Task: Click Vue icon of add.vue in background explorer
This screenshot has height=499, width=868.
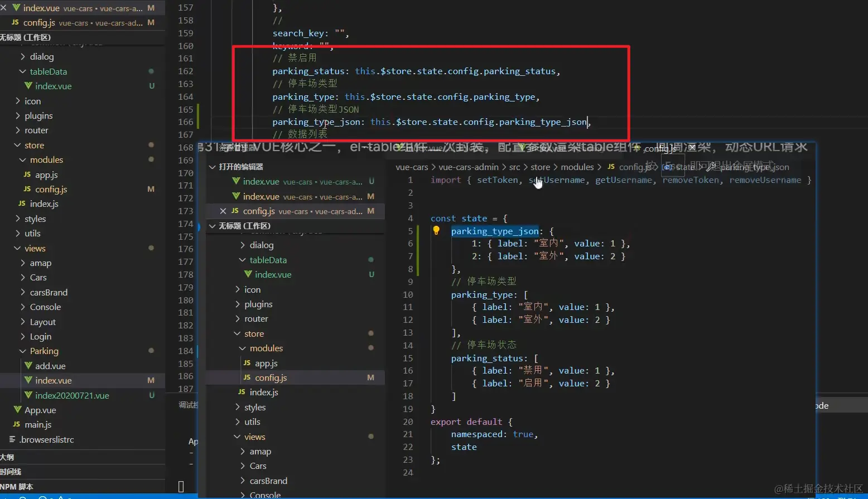Action: [28, 366]
